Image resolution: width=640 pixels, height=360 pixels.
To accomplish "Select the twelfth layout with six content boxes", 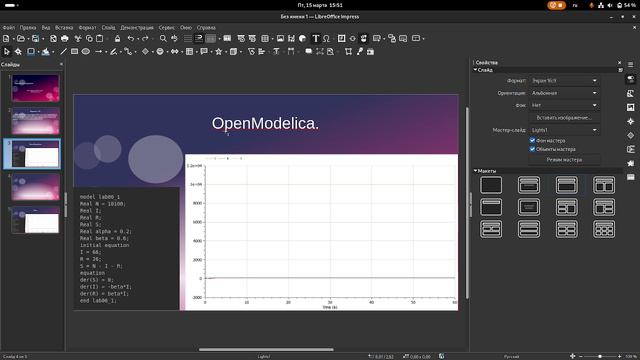I will pyautogui.click(x=604, y=229).
